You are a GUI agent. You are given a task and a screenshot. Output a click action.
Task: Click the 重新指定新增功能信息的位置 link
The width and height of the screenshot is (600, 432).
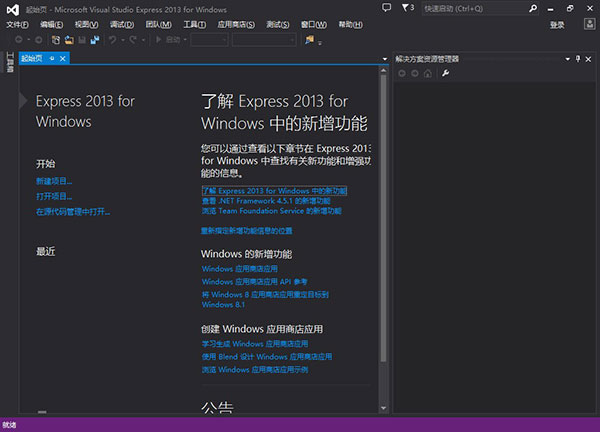(247, 231)
